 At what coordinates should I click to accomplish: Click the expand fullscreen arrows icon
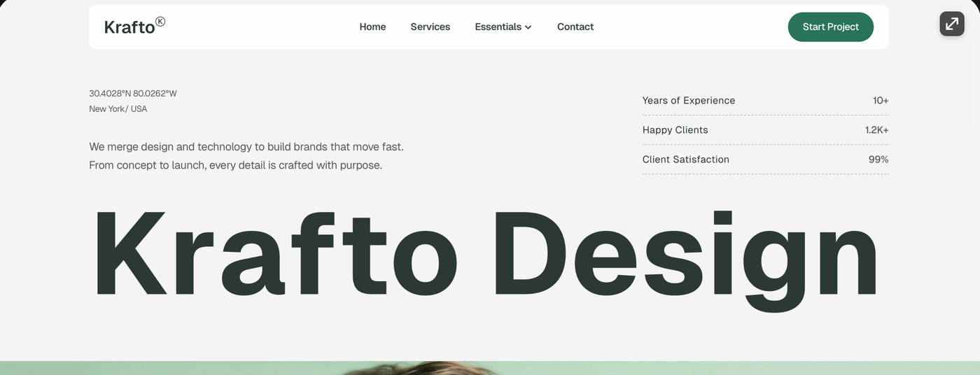click(x=951, y=24)
